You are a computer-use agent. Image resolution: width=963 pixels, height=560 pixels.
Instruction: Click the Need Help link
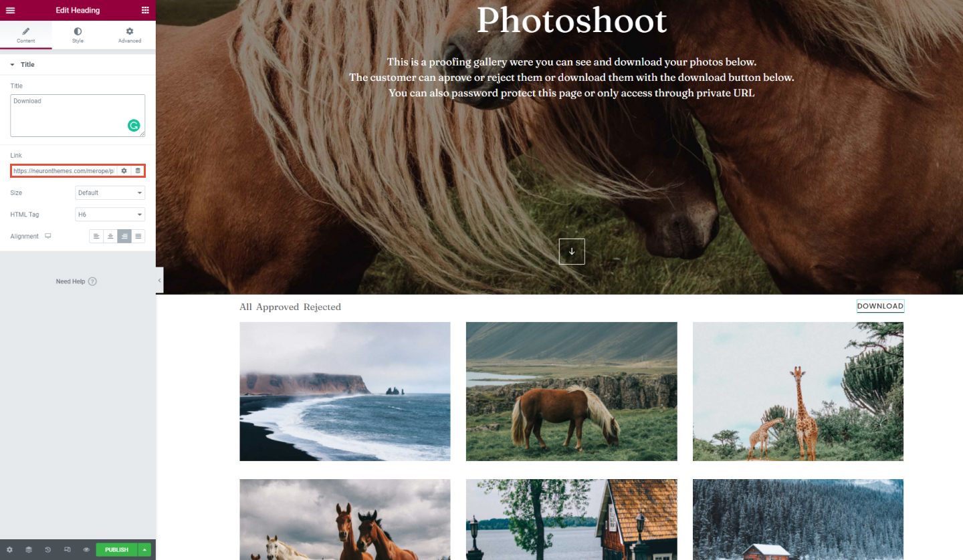pos(70,281)
